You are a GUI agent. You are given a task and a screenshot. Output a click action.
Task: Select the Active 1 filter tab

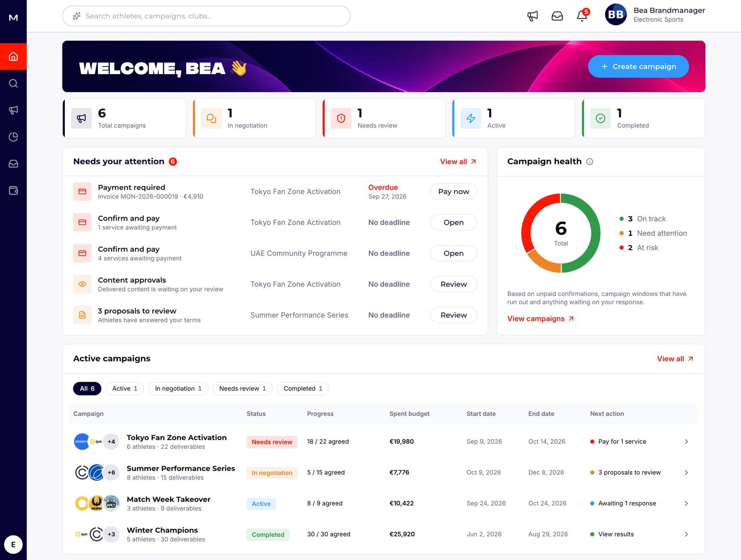(125, 389)
